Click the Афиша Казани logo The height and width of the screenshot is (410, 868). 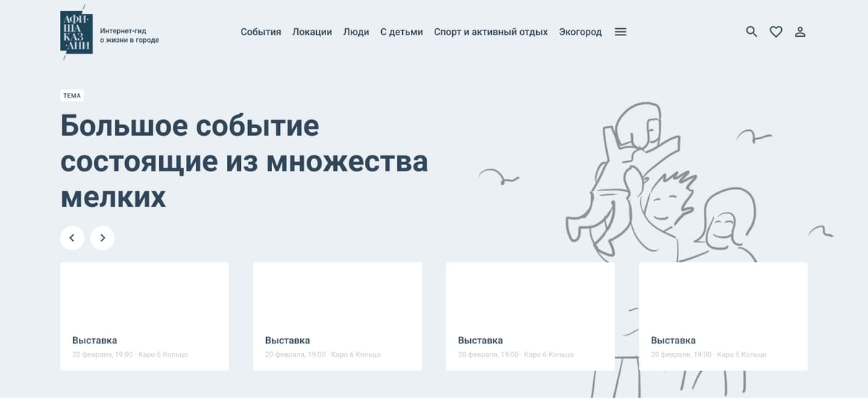tap(76, 32)
